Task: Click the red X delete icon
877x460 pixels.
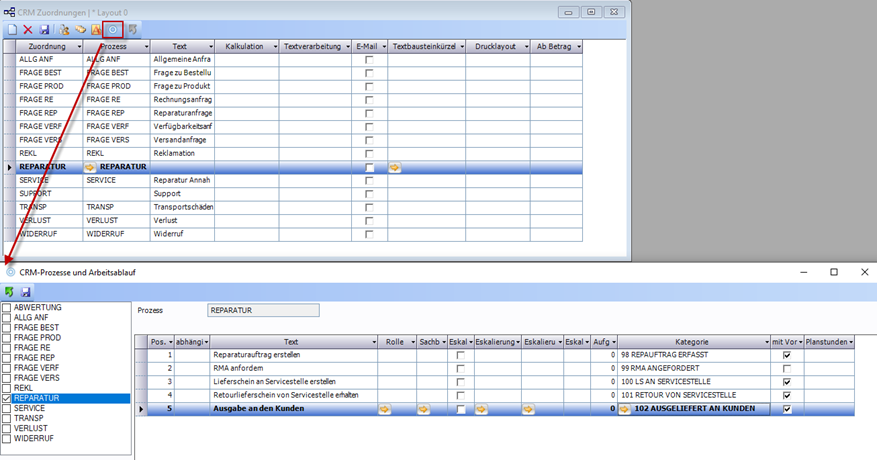Action: pyautogui.click(x=28, y=30)
